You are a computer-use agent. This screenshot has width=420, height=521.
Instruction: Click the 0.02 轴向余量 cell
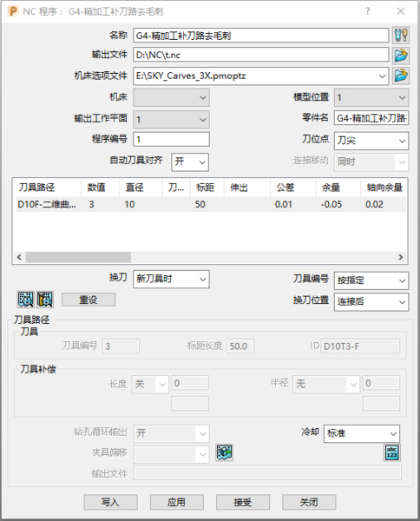pos(374,204)
